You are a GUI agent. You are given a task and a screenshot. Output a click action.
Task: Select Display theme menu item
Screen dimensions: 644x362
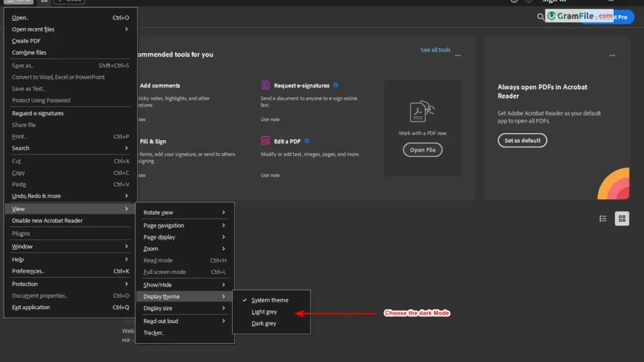coord(184,297)
